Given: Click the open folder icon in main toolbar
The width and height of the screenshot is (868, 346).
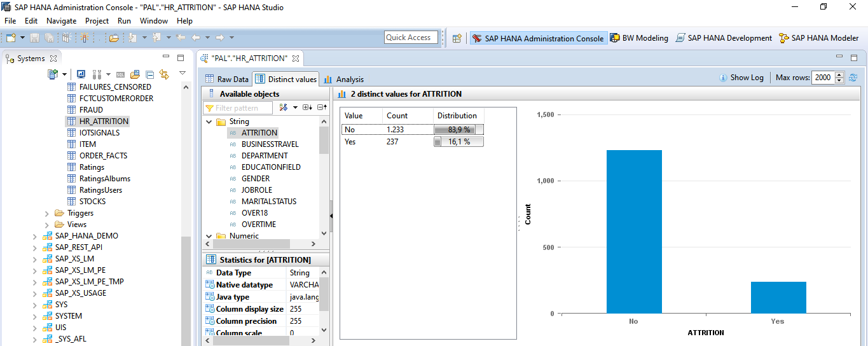Looking at the screenshot, I should pos(114,38).
